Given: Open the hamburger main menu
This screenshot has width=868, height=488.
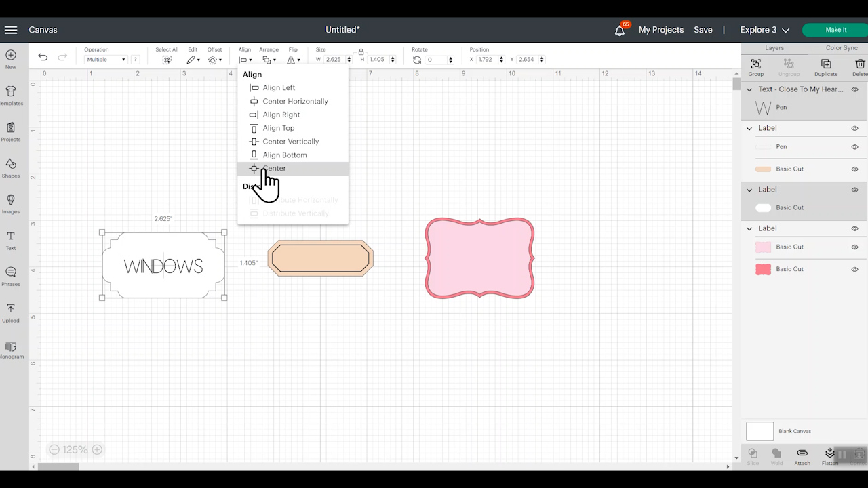Looking at the screenshot, I should tap(11, 30).
